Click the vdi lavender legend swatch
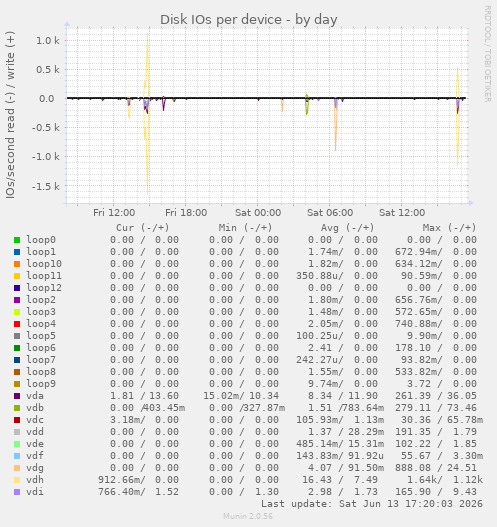Viewport: 497px width, 527px height. coord(17,492)
